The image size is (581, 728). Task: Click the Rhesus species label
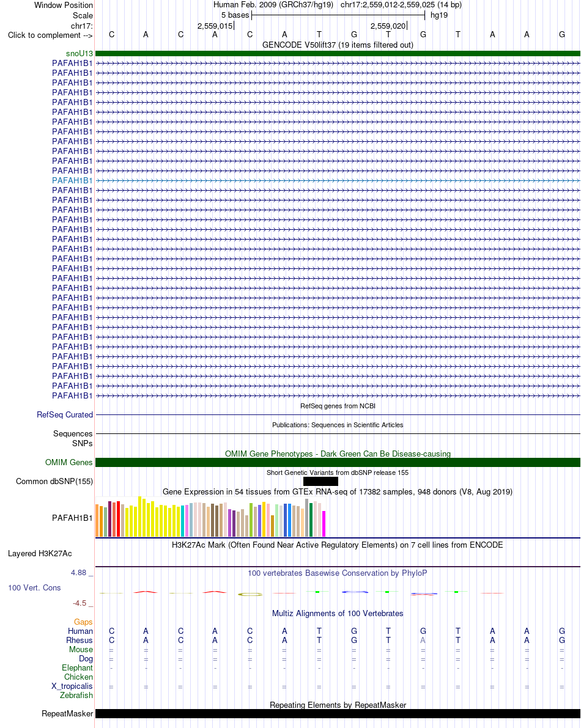[x=80, y=640]
